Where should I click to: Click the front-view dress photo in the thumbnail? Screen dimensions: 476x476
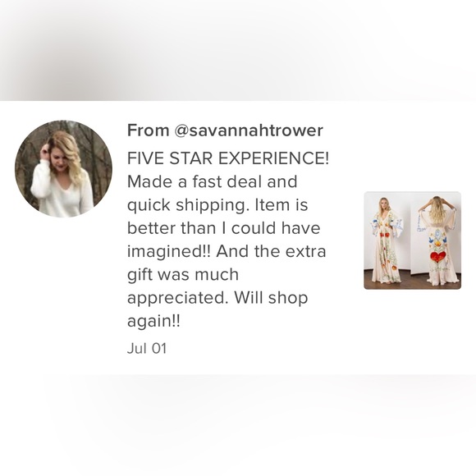[387, 240]
